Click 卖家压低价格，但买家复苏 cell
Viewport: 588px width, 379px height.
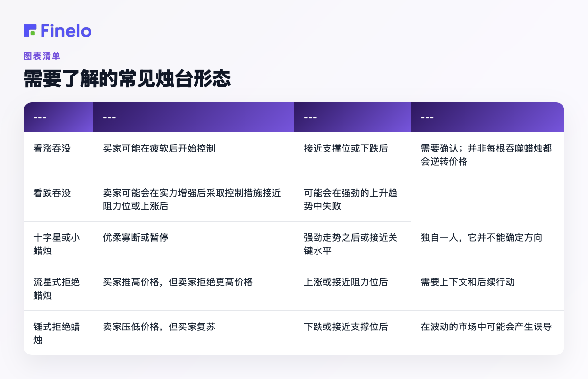(x=194, y=333)
